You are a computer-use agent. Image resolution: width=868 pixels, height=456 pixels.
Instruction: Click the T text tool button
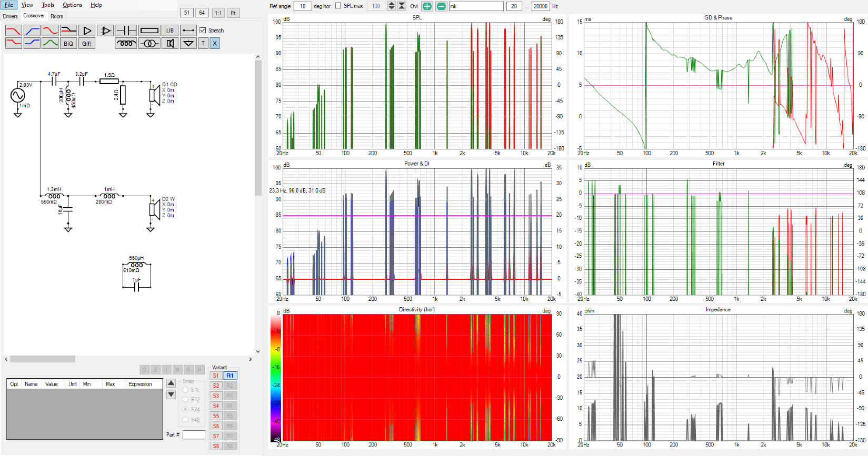203,43
